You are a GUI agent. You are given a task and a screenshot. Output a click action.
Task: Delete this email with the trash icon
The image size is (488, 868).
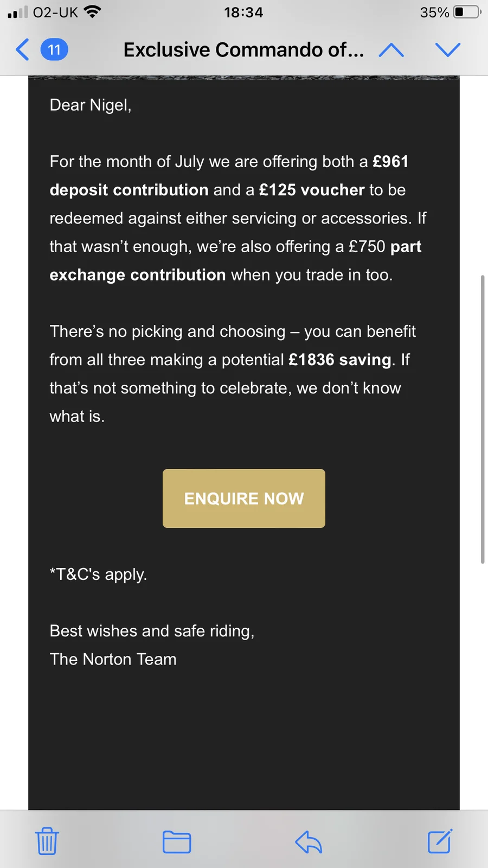(x=47, y=841)
